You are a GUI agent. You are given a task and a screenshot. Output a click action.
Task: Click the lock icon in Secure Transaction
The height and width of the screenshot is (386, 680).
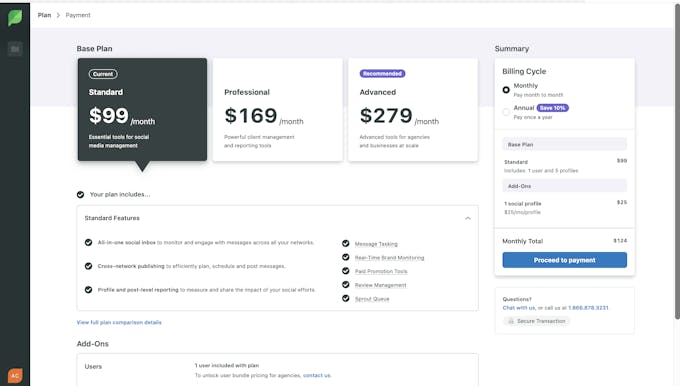click(x=511, y=321)
